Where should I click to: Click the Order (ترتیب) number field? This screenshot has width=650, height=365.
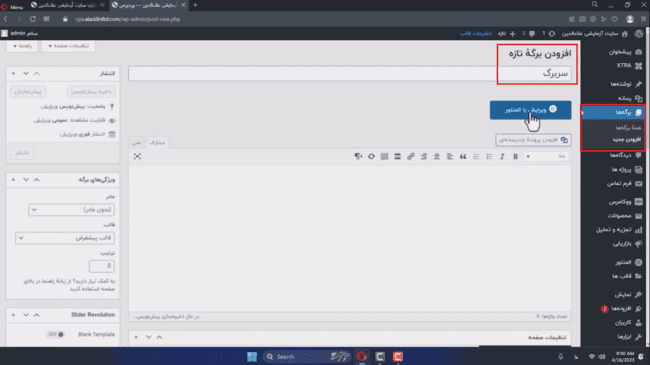click(x=102, y=266)
